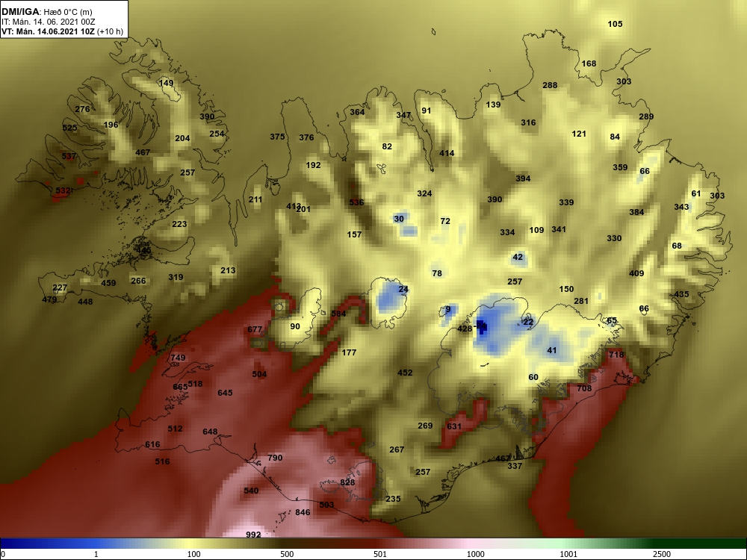Click the 41 value label
This screenshot has width=747, height=560.
(552, 350)
